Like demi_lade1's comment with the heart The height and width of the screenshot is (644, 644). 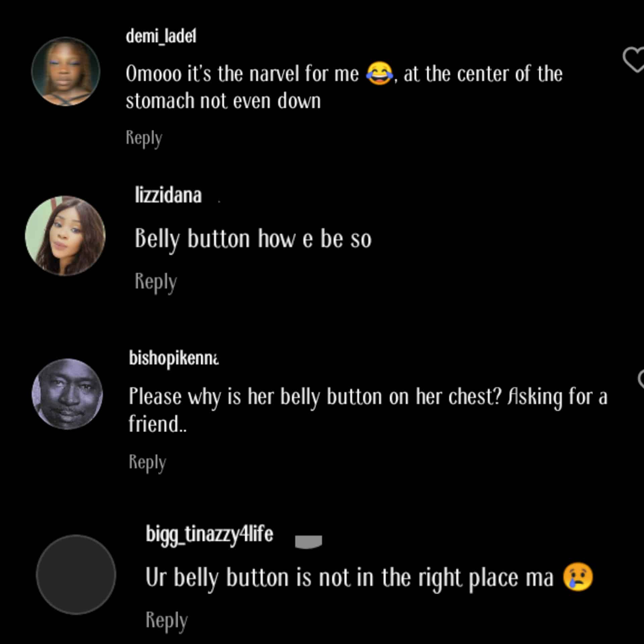pyautogui.click(x=634, y=60)
